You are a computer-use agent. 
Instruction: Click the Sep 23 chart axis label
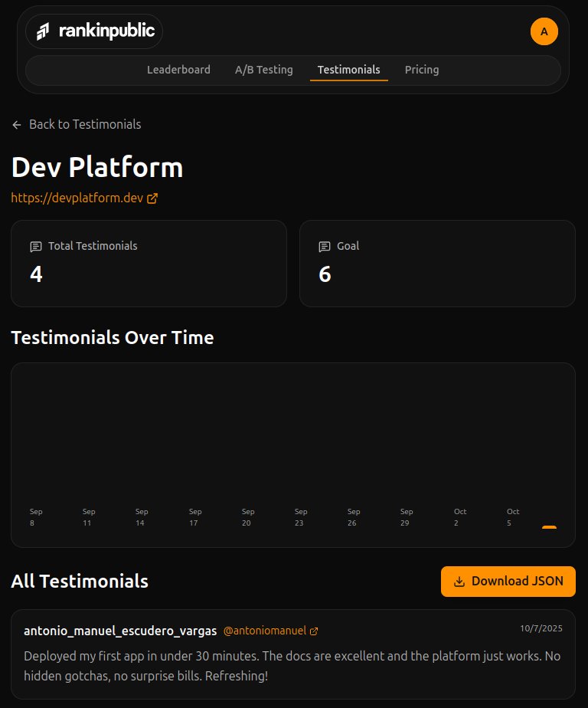click(301, 517)
